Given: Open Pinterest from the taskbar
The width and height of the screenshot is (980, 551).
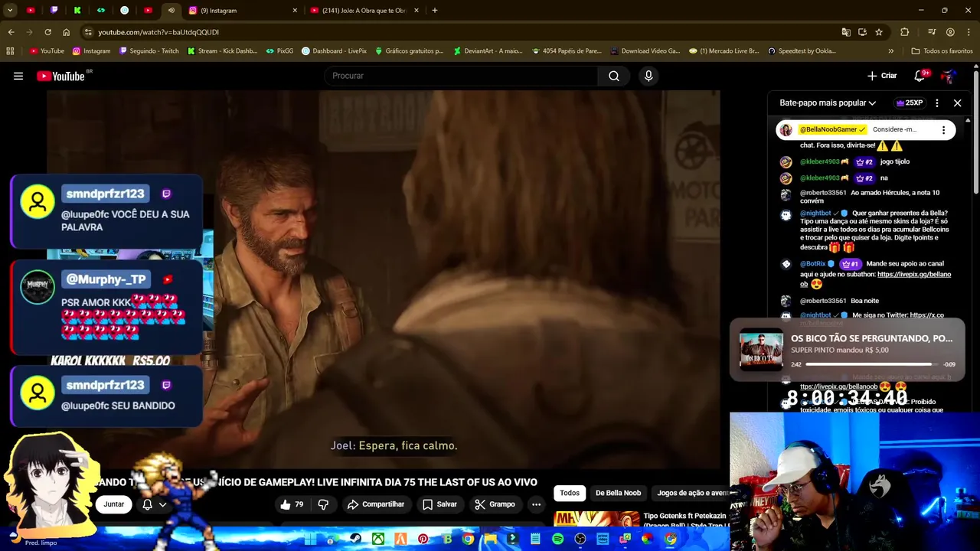Looking at the screenshot, I should click(423, 540).
